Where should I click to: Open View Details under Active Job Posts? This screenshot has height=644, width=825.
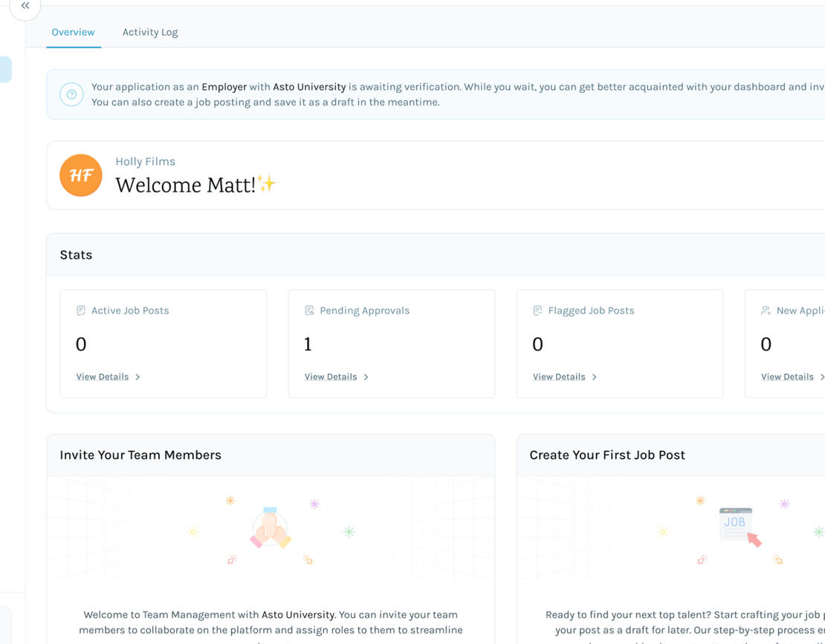pyautogui.click(x=103, y=377)
